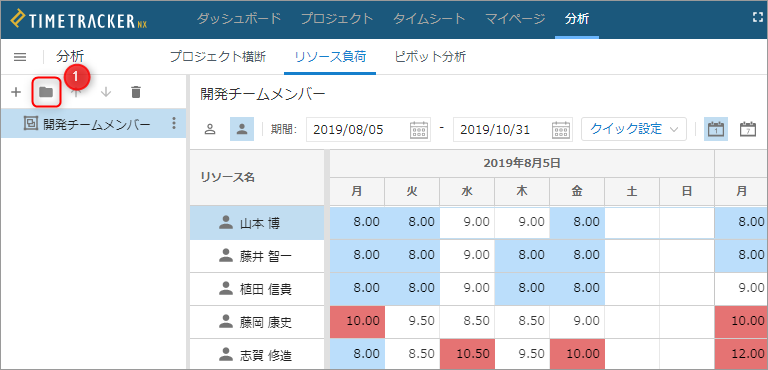Select the row name 藤井 智一
Image resolution: width=768 pixels, height=370 pixels.
point(265,256)
